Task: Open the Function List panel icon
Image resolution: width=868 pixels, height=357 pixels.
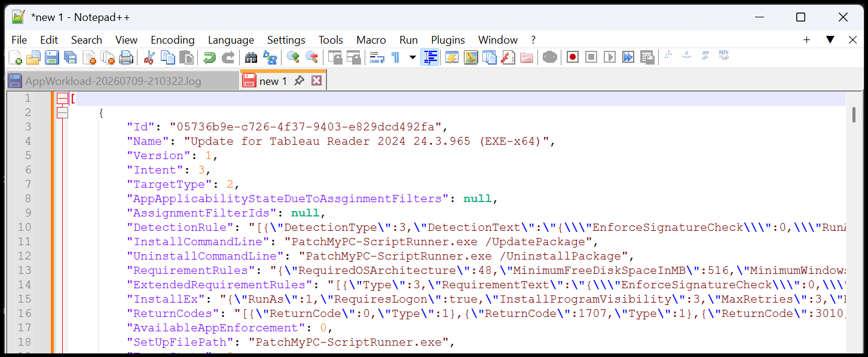Action: [x=508, y=57]
